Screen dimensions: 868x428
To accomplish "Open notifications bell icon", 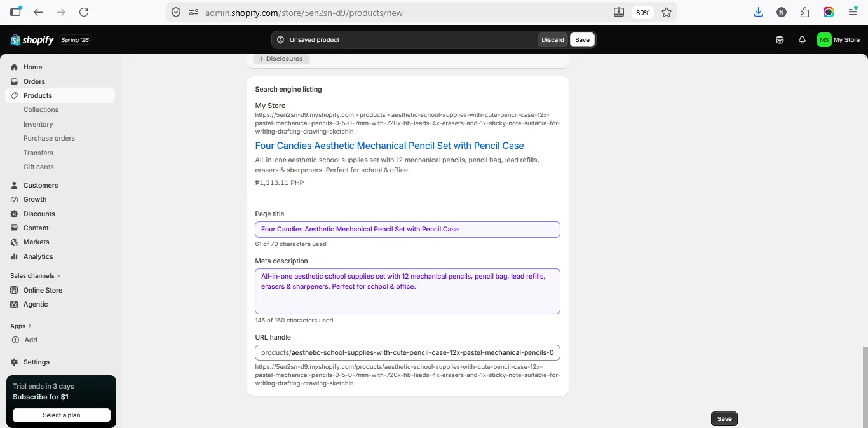I will (x=802, y=39).
